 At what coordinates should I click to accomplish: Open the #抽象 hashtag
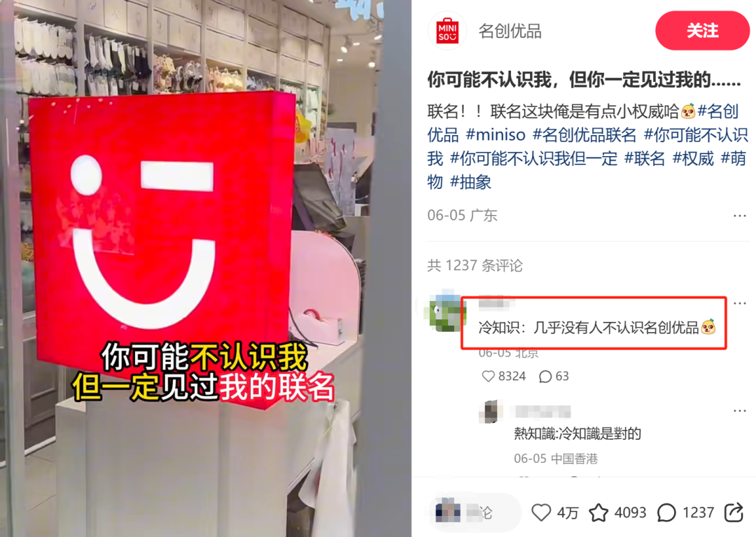[470, 182]
